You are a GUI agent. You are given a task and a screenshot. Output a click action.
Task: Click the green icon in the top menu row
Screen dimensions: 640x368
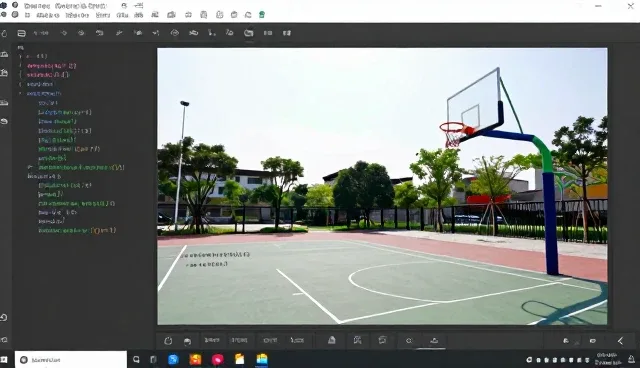coord(262,15)
